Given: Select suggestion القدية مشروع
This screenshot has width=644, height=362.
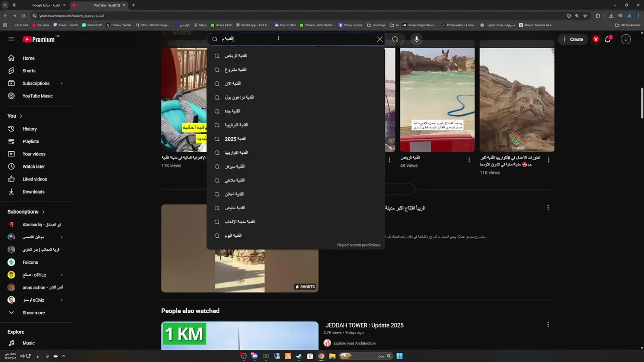Looking at the screenshot, I should point(296,70).
